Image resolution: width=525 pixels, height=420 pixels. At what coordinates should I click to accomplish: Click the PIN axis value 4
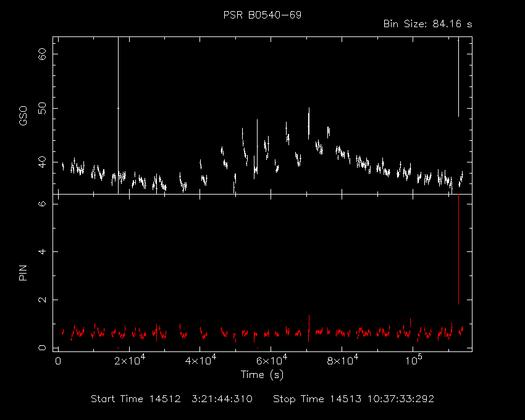[42, 251]
